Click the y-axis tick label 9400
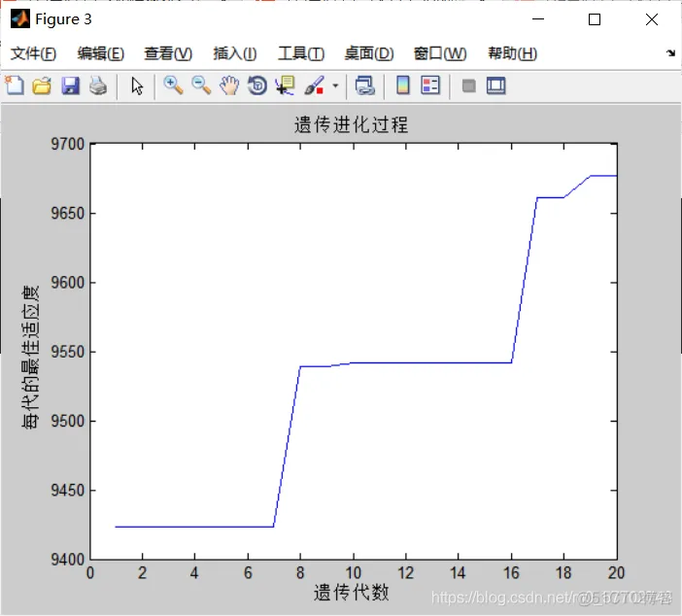The height and width of the screenshot is (616, 682). (x=68, y=560)
